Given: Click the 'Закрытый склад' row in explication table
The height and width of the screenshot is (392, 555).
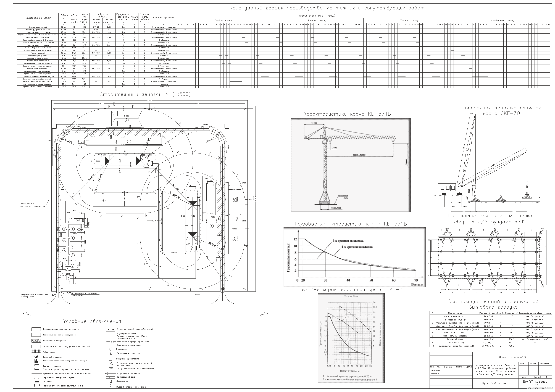Looking at the screenshot, I should click(455, 339).
